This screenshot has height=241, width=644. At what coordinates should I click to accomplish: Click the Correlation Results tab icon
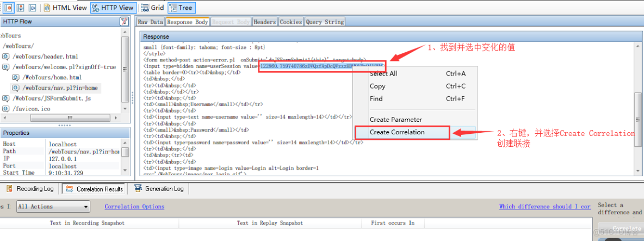tap(70, 189)
